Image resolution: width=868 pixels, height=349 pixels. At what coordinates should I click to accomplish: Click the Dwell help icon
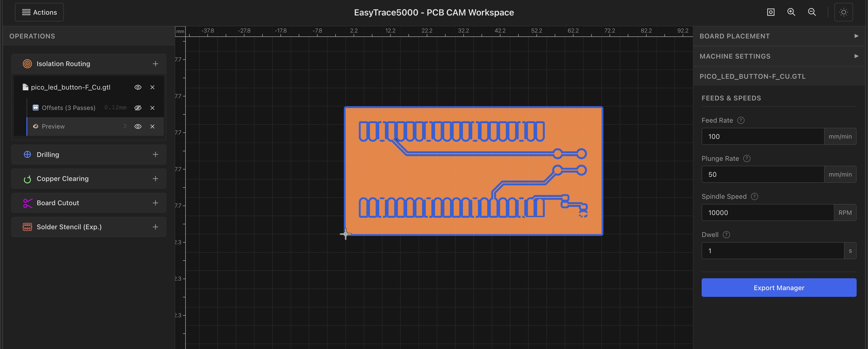726,235
